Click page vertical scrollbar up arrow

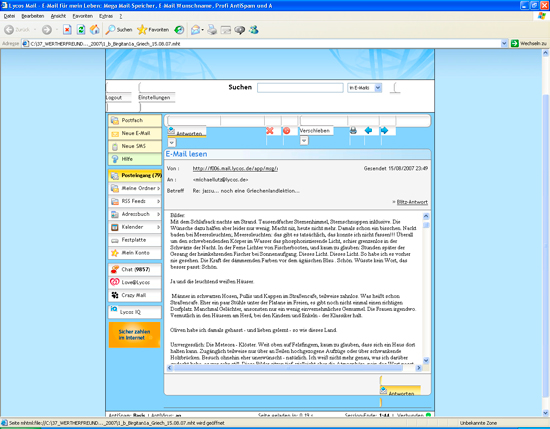point(545,53)
